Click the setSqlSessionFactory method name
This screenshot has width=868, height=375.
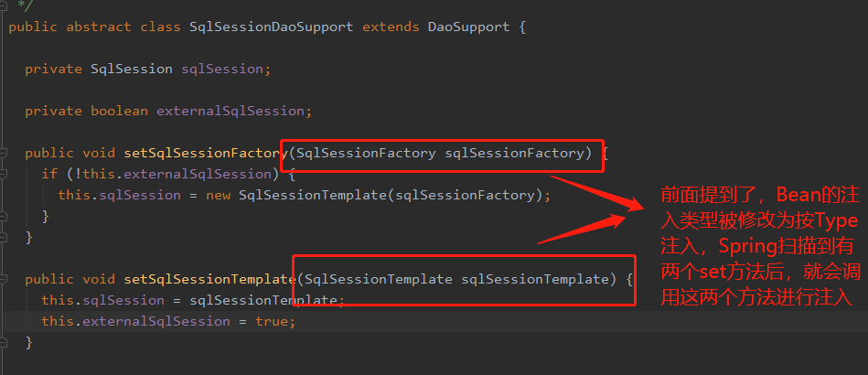point(206,153)
